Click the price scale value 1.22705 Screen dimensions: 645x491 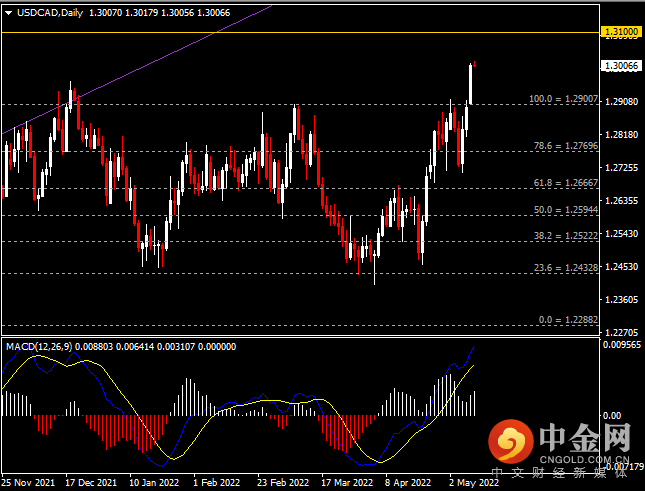[x=622, y=332]
